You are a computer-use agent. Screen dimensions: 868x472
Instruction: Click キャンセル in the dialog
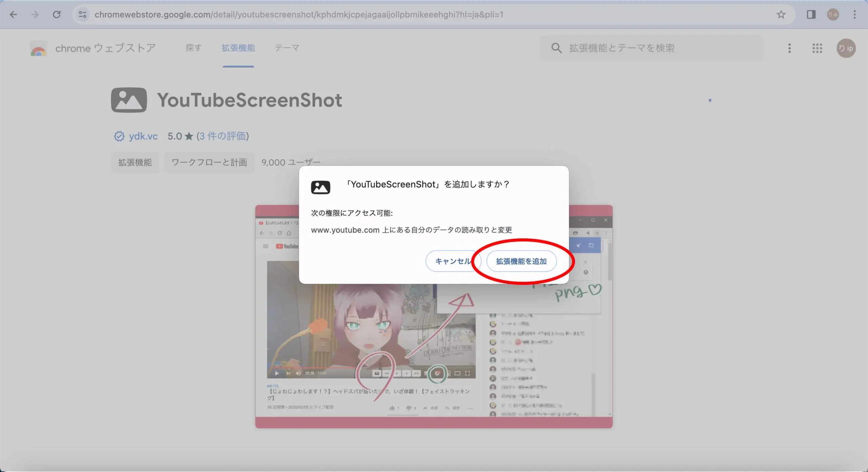(x=453, y=261)
